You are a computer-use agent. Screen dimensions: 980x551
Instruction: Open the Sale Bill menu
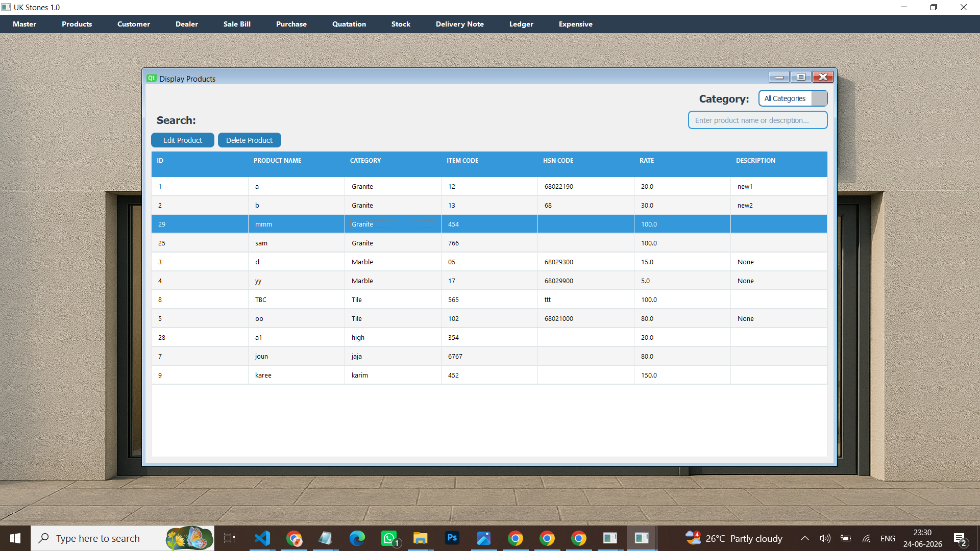click(x=237, y=24)
